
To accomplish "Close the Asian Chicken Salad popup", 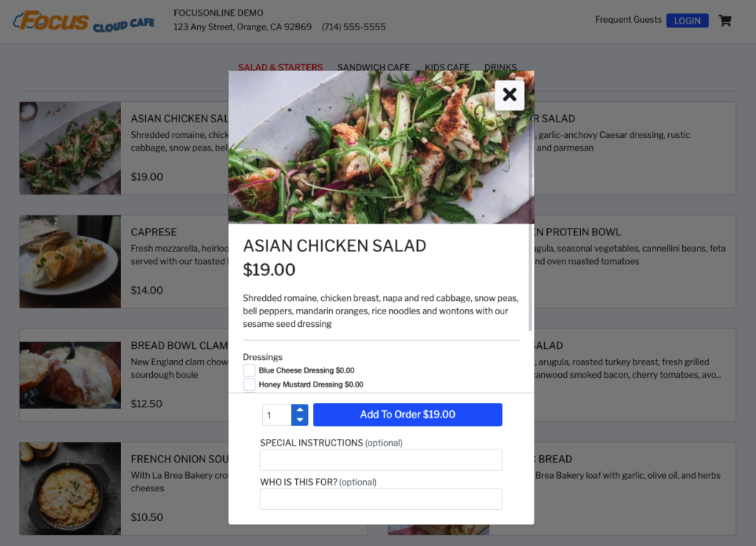I will click(x=509, y=95).
